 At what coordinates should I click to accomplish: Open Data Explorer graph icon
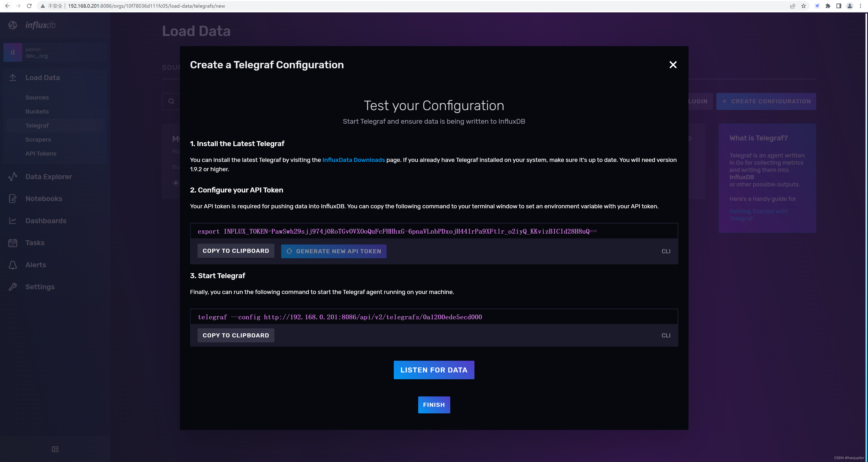[x=13, y=177]
